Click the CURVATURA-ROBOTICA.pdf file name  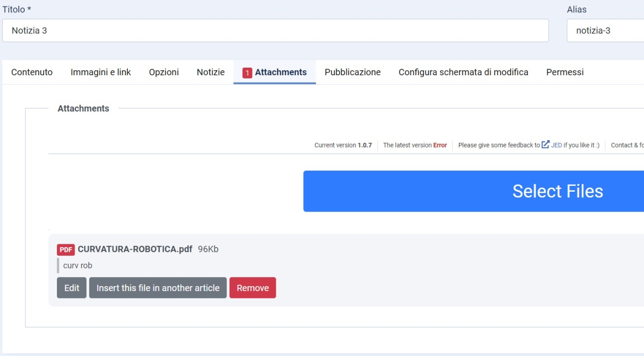coord(135,249)
